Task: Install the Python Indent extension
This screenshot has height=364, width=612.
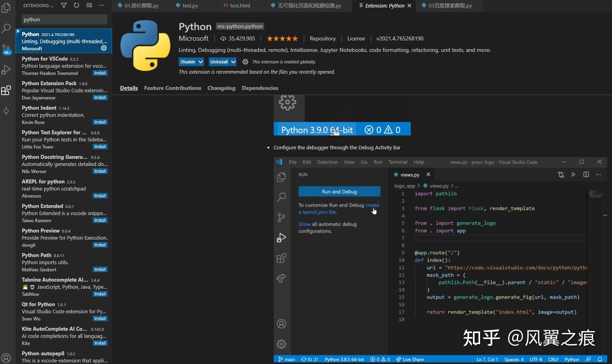Action: 100,122
